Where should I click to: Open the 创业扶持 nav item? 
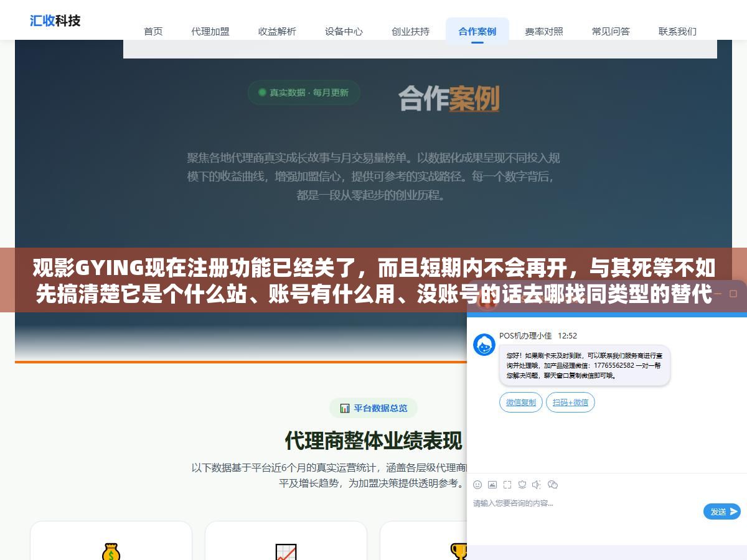tap(410, 31)
